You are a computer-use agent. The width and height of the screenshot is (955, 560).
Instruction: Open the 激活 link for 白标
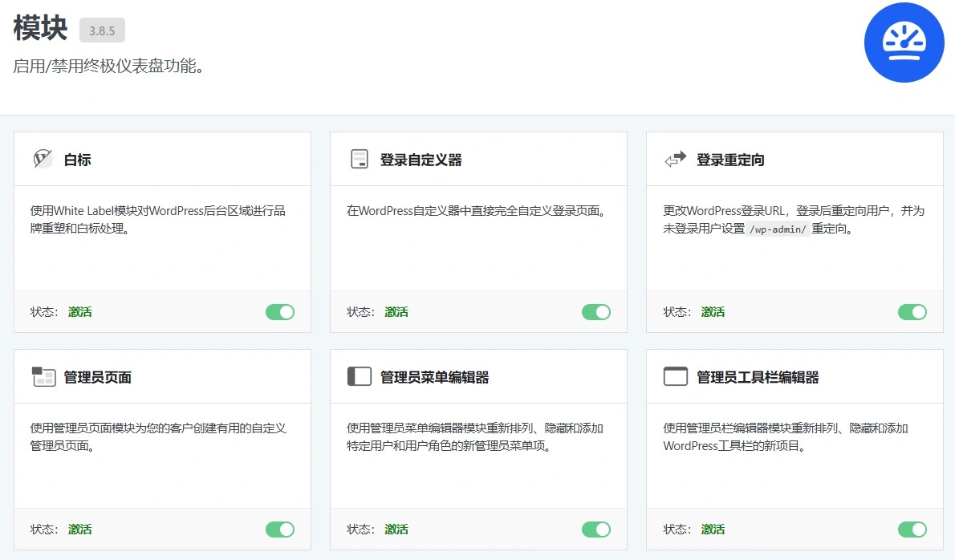coord(79,311)
